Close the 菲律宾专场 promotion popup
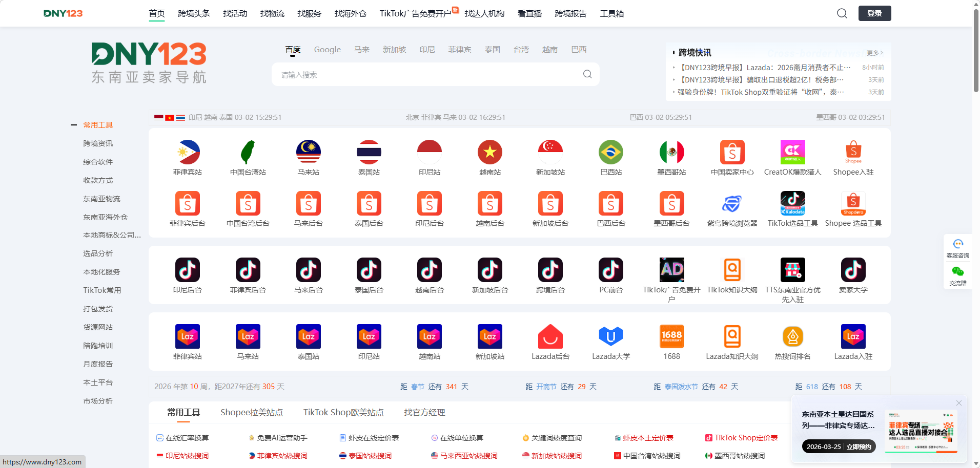 tap(959, 403)
